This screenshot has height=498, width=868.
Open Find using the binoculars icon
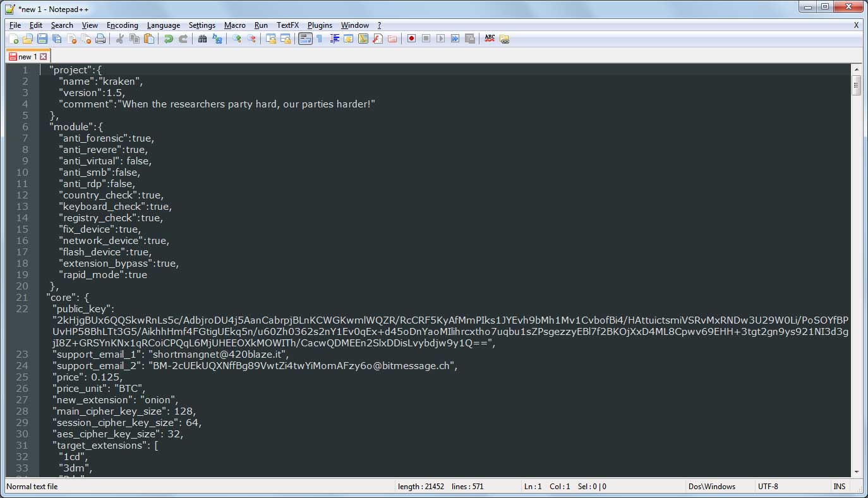coord(202,39)
